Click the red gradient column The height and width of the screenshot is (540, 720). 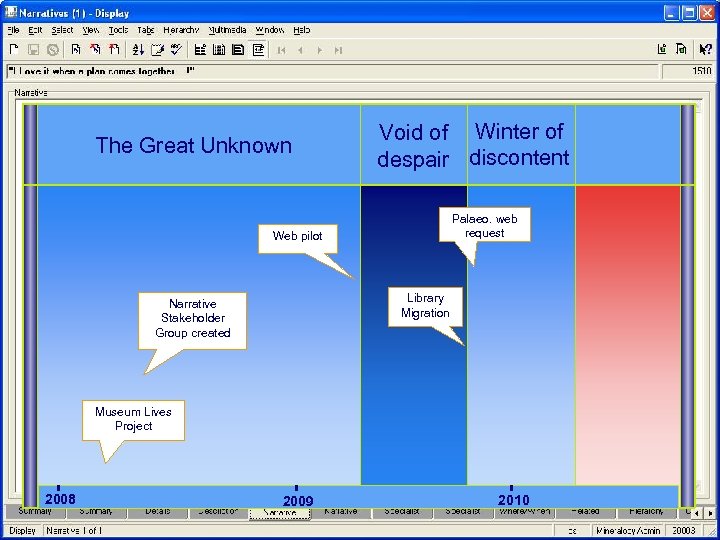pyautogui.click(x=627, y=335)
